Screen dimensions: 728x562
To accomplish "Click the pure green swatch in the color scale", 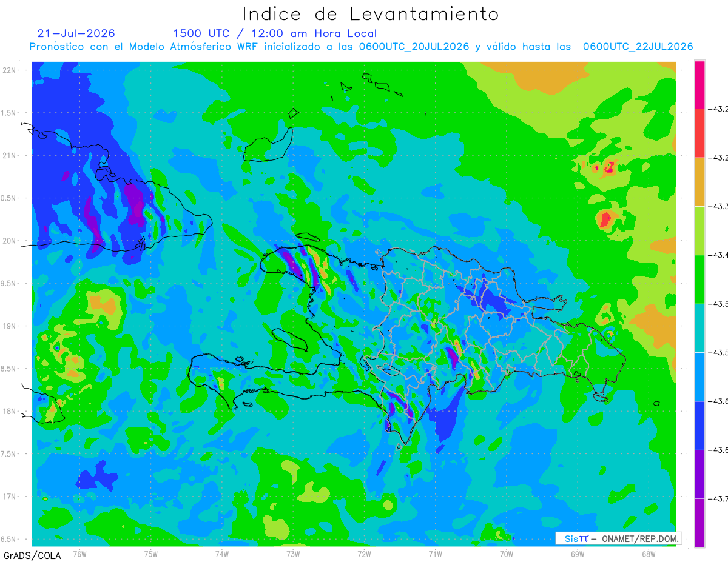I will click(x=699, y=279).
